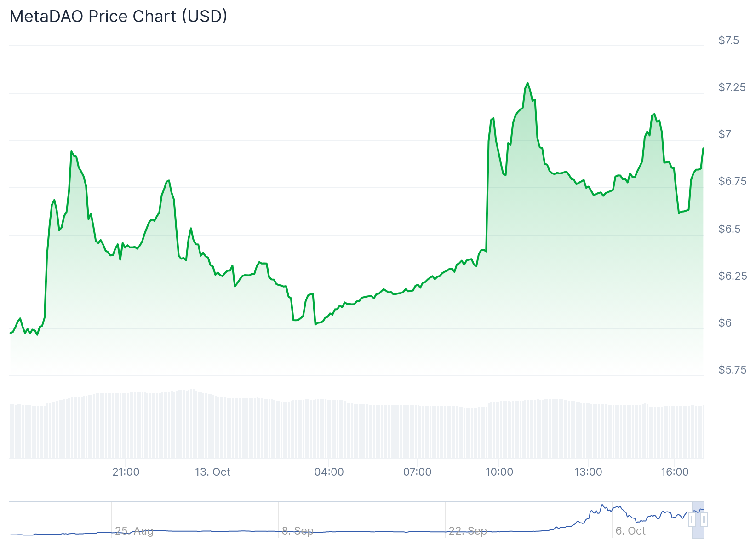Click the 21:00 time axis label
Viewport: 756px width, 552px height.
point(126,472)
